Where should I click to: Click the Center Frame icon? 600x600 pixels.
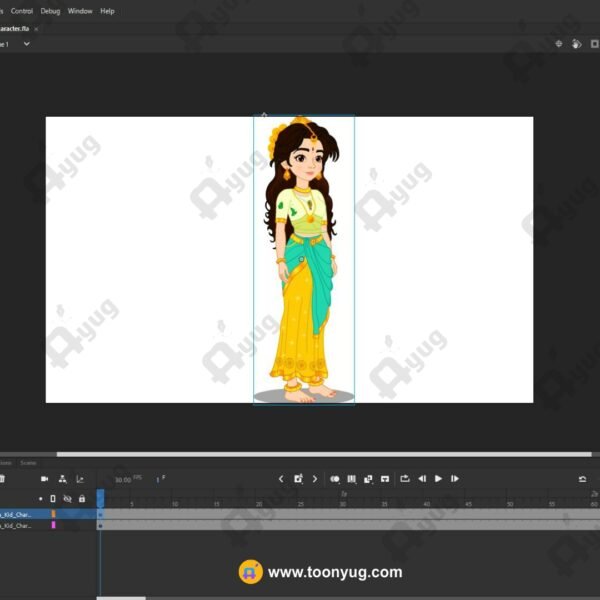[385, 479]
